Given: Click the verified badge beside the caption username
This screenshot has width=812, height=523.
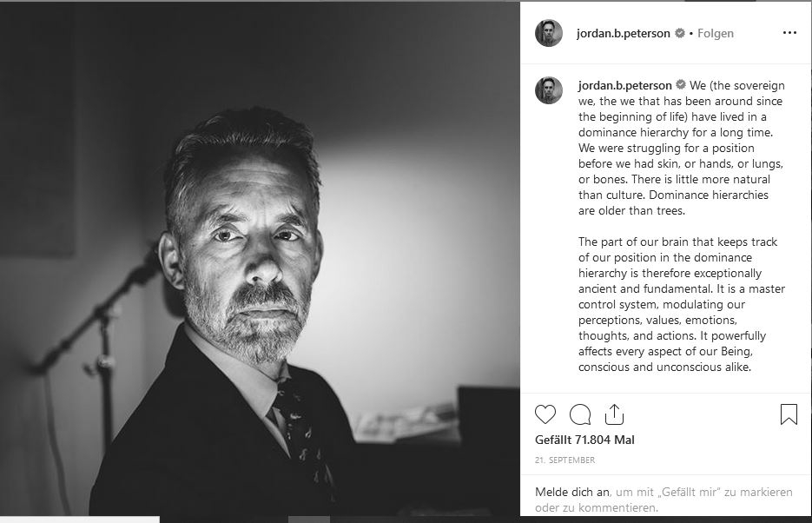Looking at the screenshot, I should pos(681,84).
